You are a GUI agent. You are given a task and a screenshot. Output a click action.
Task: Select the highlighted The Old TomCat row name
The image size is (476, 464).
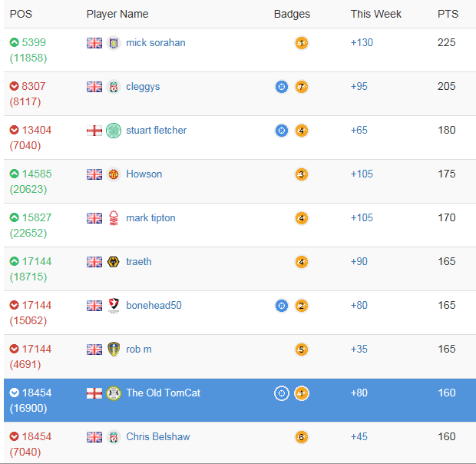click(163, 393)
